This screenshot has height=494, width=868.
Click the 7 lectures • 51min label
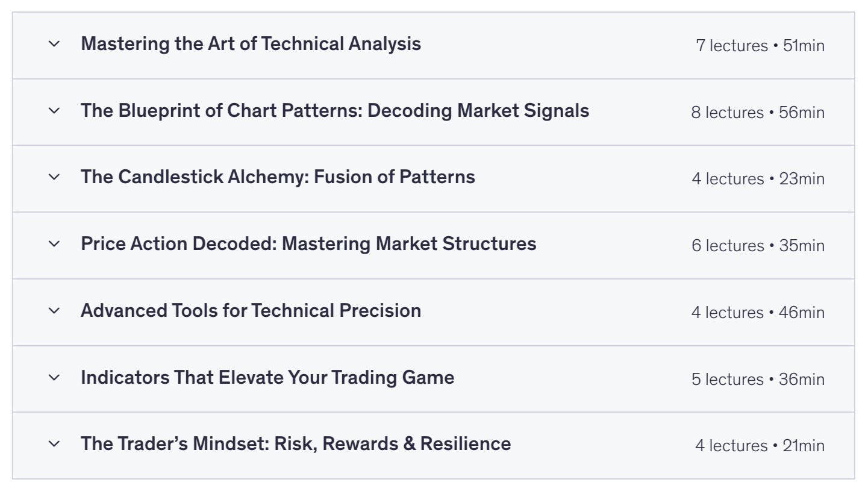tap(760, 46)
